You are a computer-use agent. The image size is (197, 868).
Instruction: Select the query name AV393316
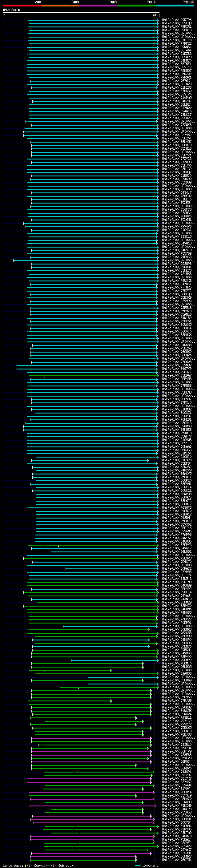11,10
